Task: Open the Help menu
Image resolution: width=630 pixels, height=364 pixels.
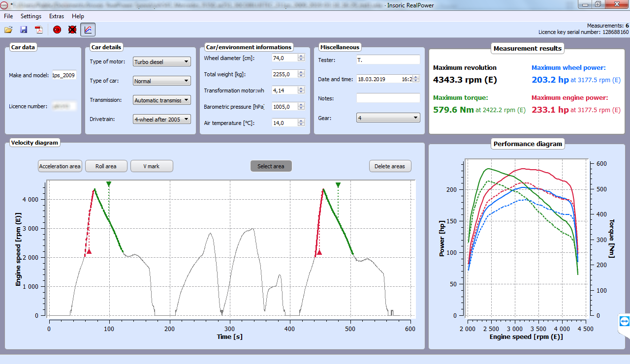Action: (78, 16)
